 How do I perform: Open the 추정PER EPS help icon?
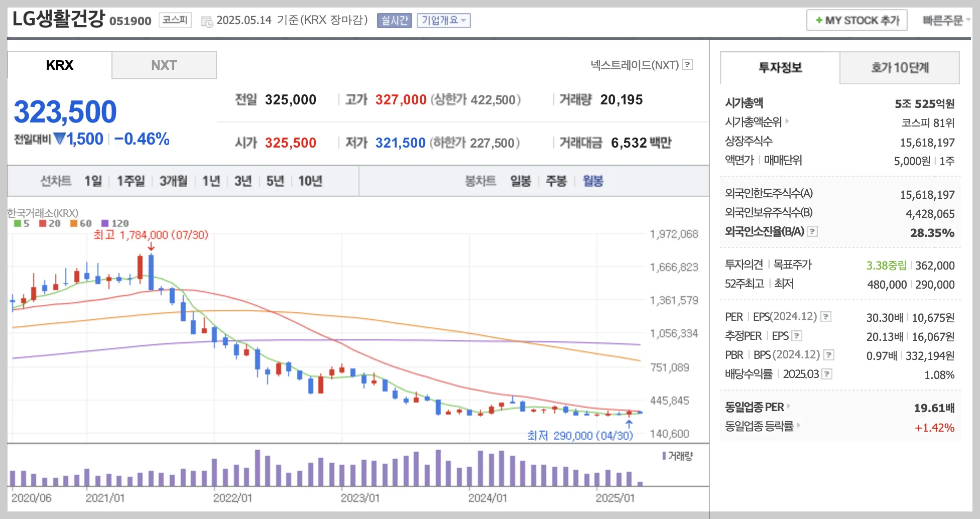[797, 336]
